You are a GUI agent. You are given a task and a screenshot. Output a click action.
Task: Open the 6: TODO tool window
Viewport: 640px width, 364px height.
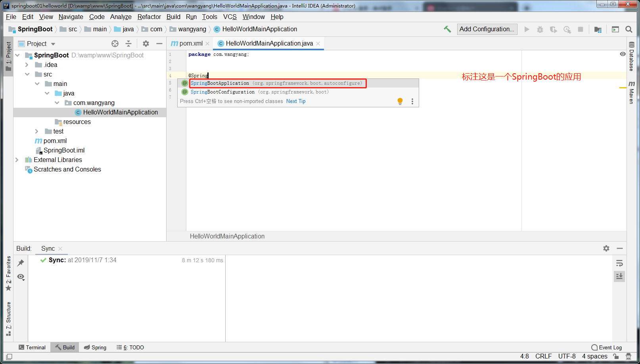pyautogui.click(x=130, y=347)
